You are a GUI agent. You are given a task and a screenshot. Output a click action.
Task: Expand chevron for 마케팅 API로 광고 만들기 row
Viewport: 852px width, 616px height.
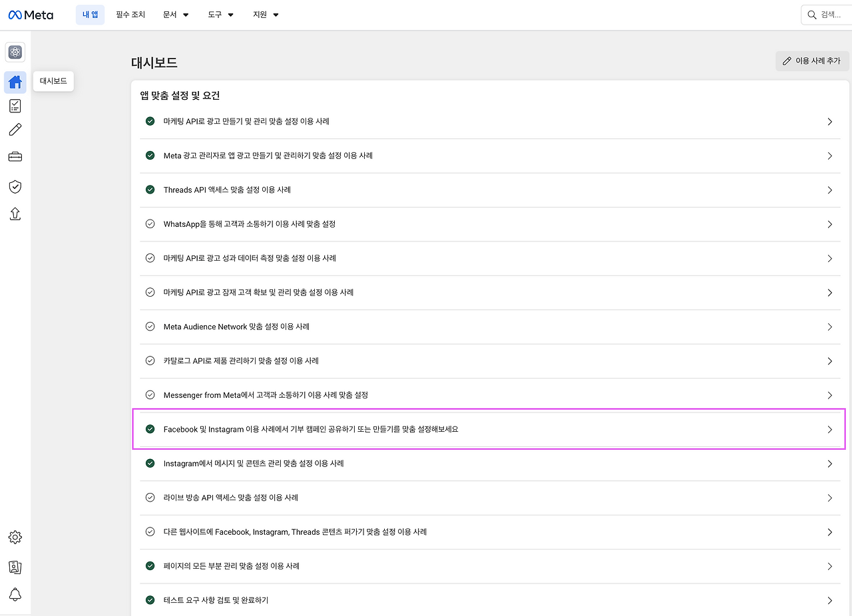(829, 122)
